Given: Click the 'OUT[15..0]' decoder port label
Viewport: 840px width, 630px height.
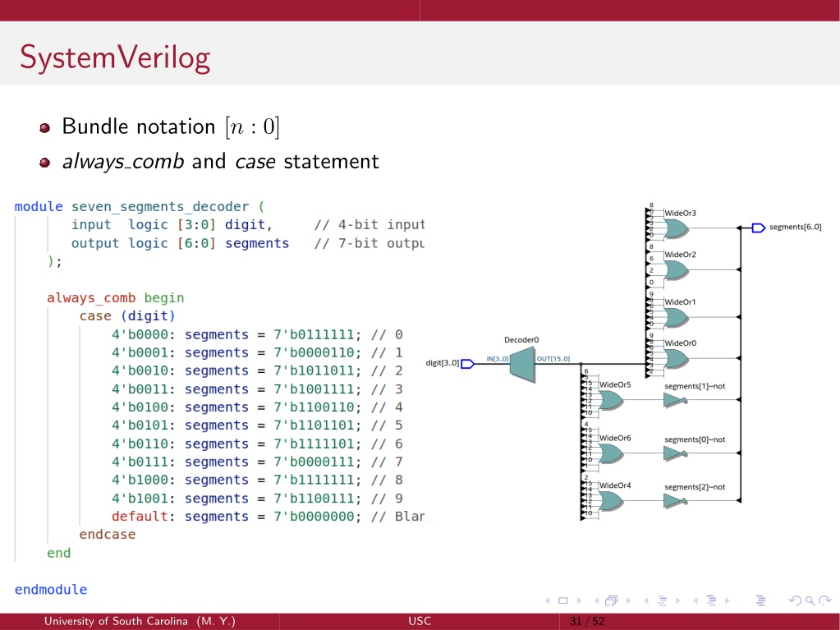Looking at the screenshot, I should point(553,359).
